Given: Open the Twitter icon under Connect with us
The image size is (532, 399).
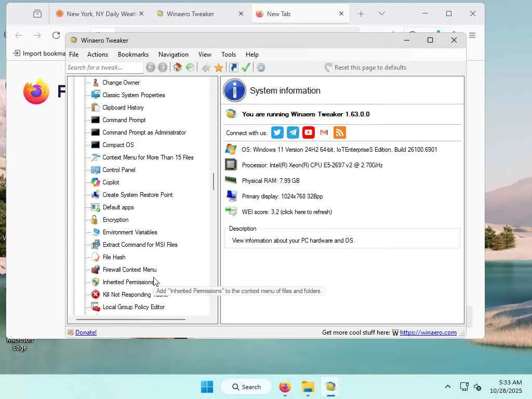Looking at the screenshot, I should (x=277, y=132).
